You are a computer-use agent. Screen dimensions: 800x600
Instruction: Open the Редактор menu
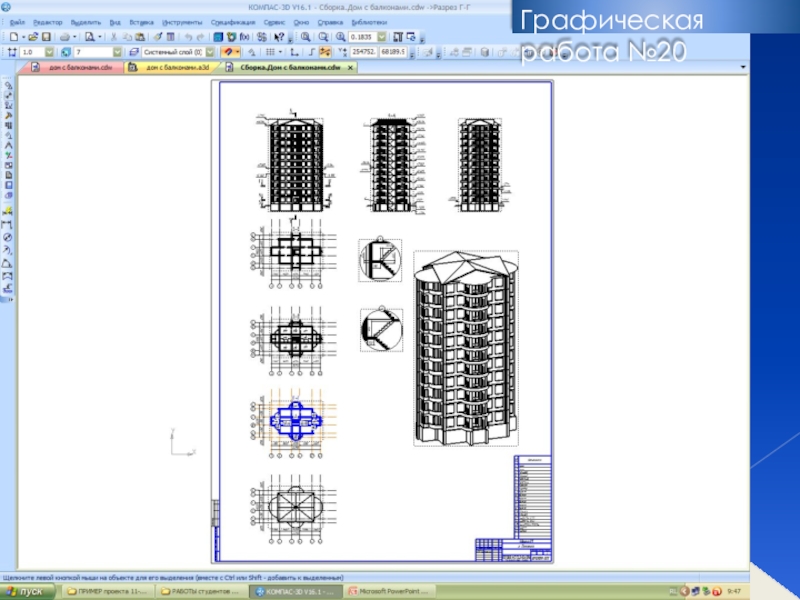[x=47, y=22]
